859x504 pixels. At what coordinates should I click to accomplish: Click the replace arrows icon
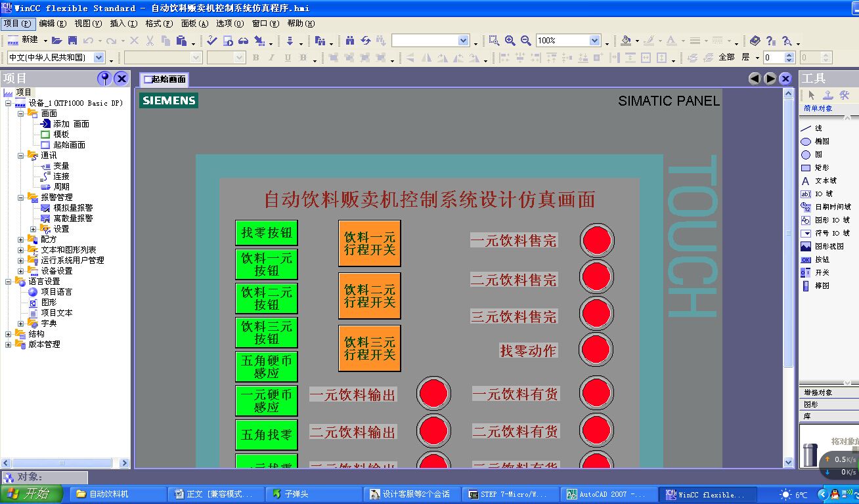(366, 41)
